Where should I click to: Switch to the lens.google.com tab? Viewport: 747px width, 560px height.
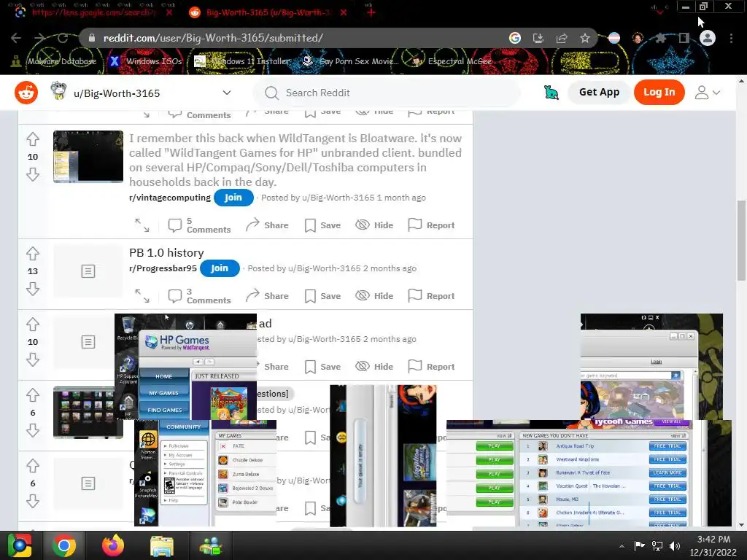point(93,12)
